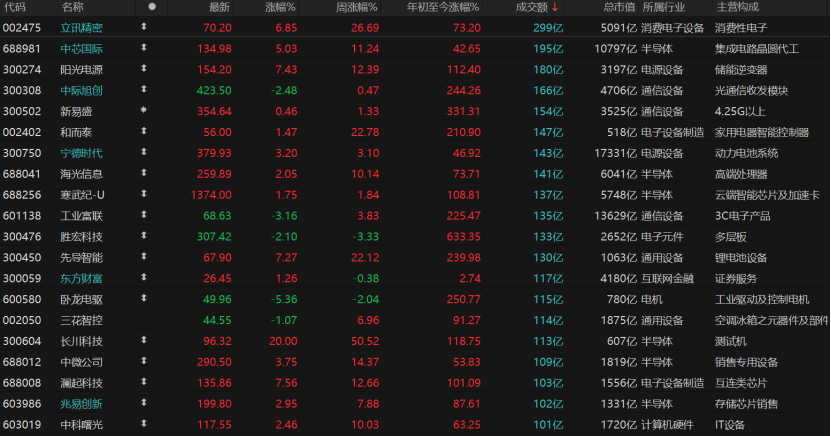The image size is (831, 436).
Task: Open the stock 中际旭创
Action: click(81, 91)
